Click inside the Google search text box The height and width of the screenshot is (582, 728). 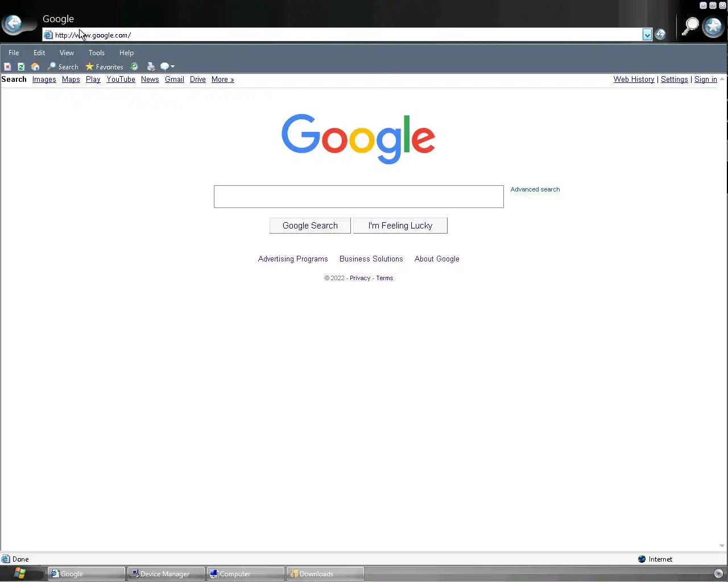(359, 197)
